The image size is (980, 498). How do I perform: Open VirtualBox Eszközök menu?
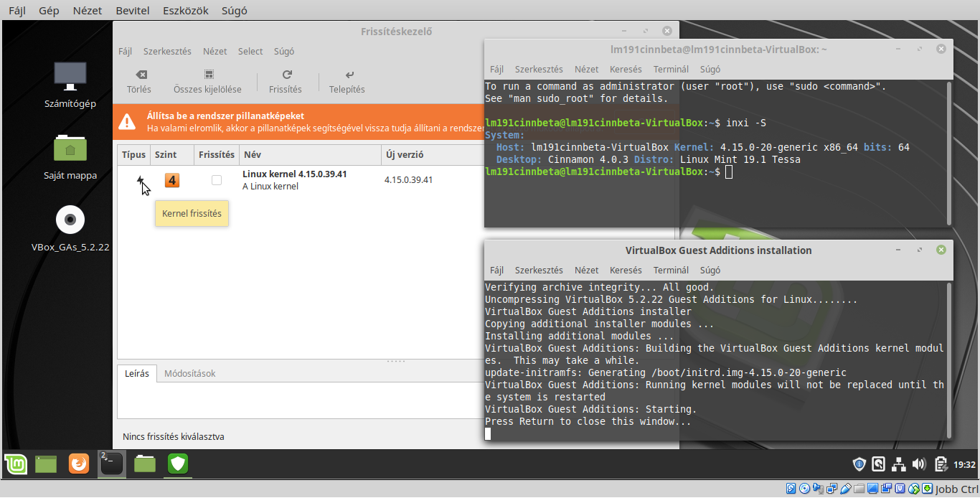pyautogui.click(x=185, y=11)
